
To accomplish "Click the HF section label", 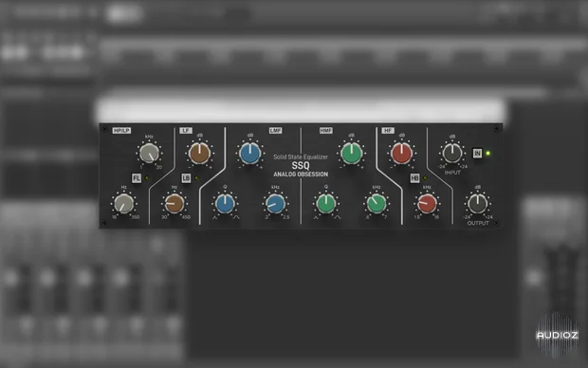I will pyautogui.click(x=388, y=131).
